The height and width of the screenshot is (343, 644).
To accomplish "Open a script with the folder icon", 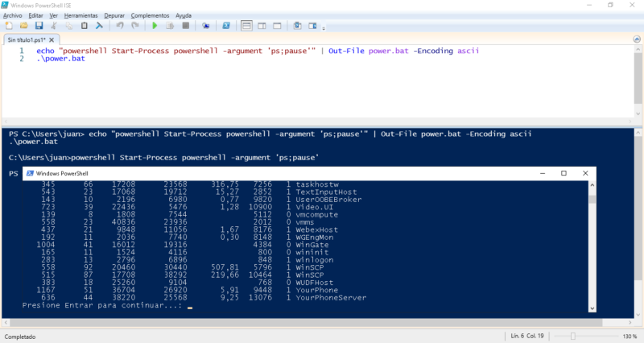I will 24,26.
